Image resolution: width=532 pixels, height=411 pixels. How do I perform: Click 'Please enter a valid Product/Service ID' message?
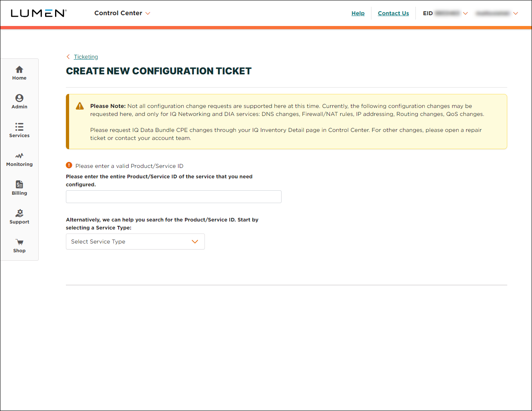(129, 166)
